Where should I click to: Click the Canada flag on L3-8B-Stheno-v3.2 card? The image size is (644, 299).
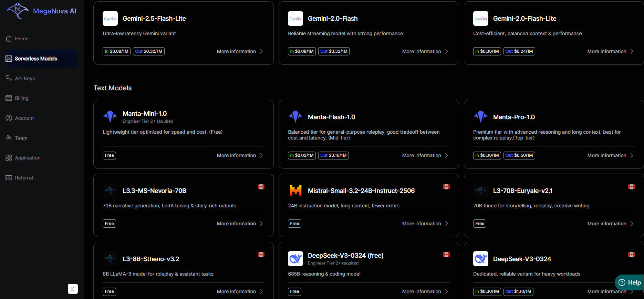[x=261, y=255]
